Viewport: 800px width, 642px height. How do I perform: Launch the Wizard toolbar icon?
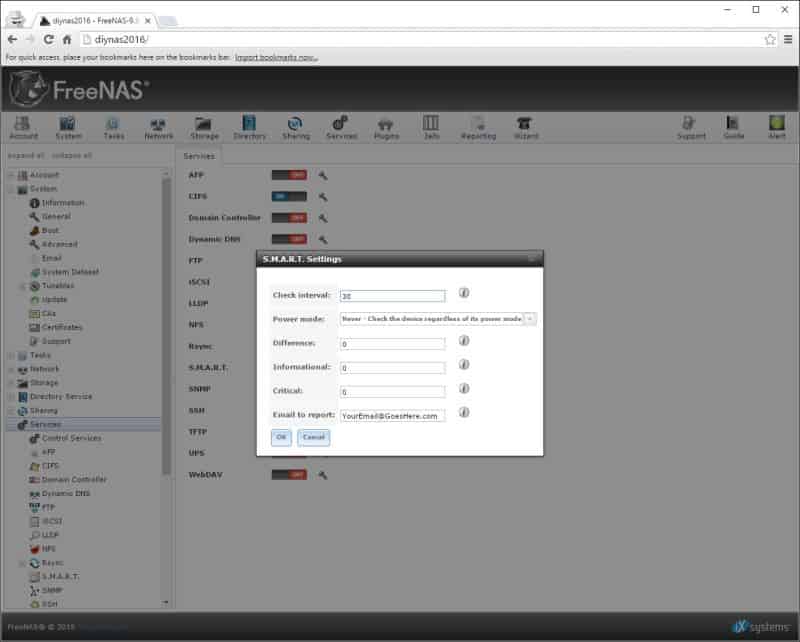pos(526,127)
